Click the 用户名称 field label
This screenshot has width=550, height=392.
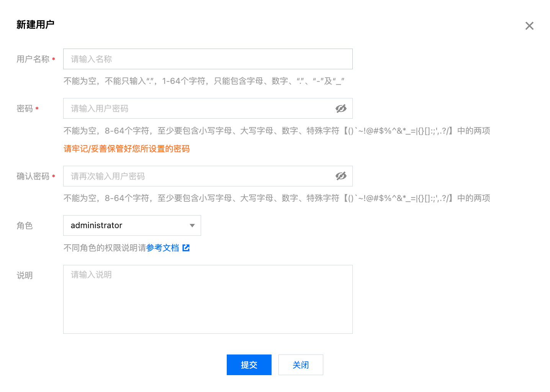coord(33,59)
